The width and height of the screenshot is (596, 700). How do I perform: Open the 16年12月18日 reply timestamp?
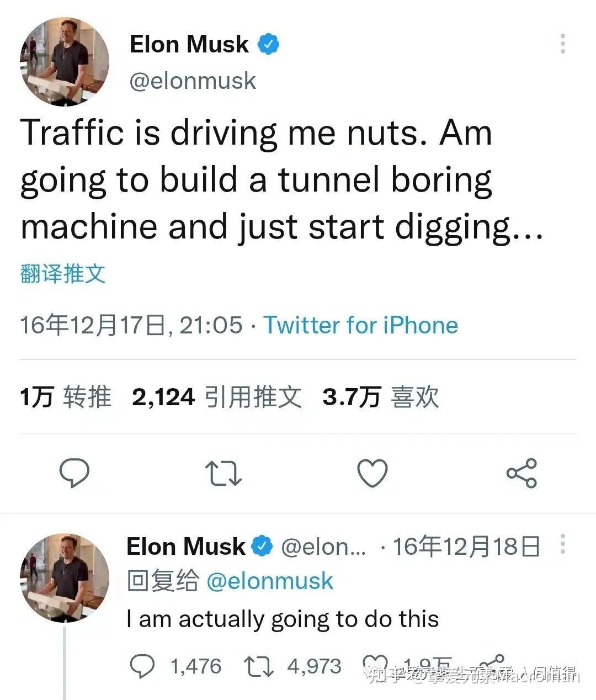click(466, 547)
